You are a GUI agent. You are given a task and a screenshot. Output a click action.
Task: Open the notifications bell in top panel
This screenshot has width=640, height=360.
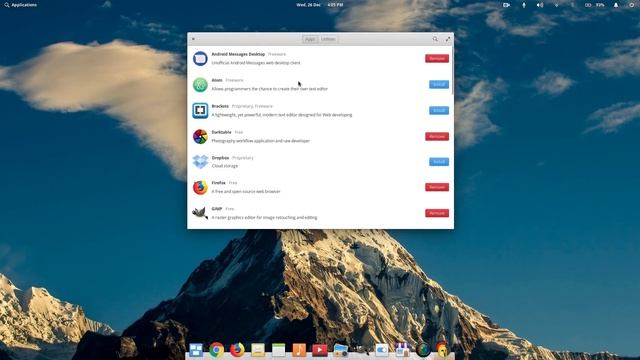(x=616, y=5)
